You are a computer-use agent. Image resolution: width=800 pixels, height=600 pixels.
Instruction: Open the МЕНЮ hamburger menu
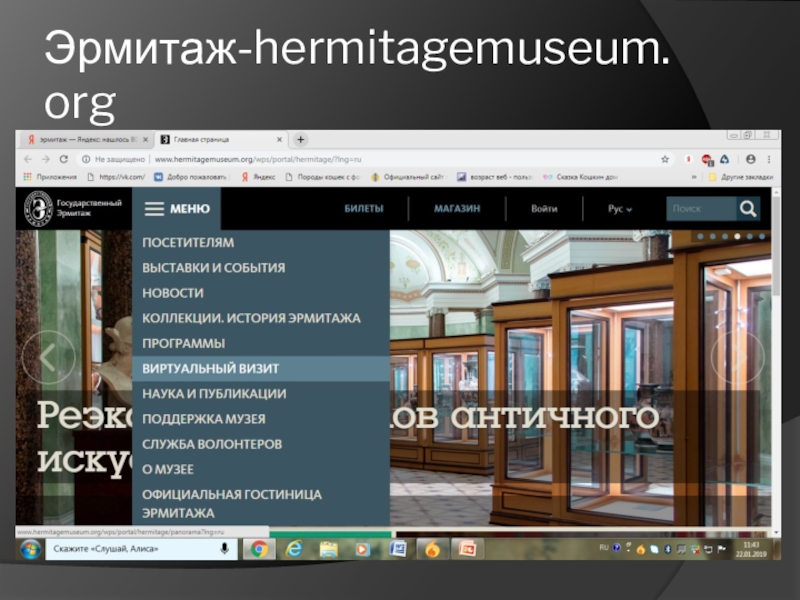pos(177,209)
